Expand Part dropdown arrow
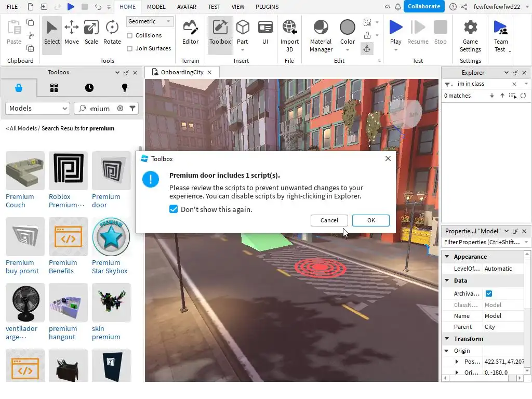Viewport: 532px width, 399px height. (242, 50)
